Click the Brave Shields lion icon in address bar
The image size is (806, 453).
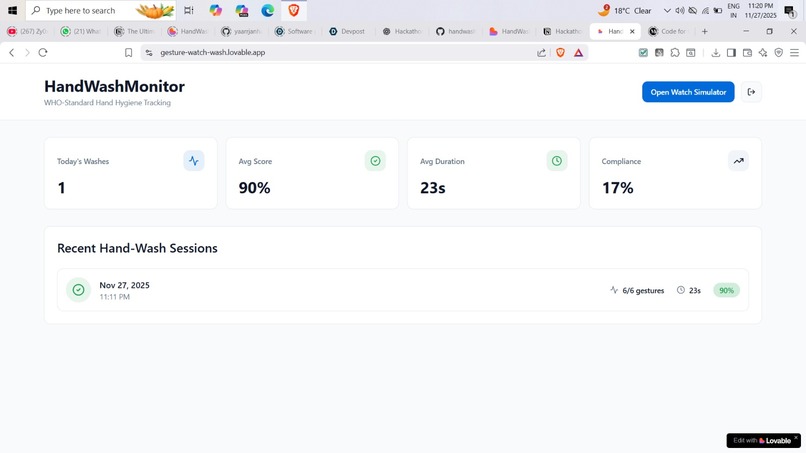pos(560,52)
